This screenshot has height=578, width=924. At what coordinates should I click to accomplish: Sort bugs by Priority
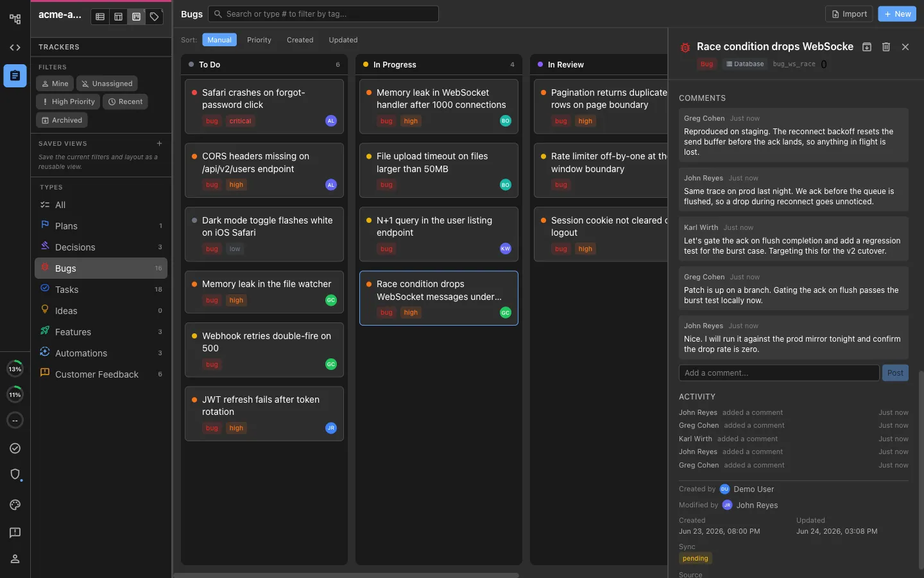pyautogui.click(x=259, y=40)
